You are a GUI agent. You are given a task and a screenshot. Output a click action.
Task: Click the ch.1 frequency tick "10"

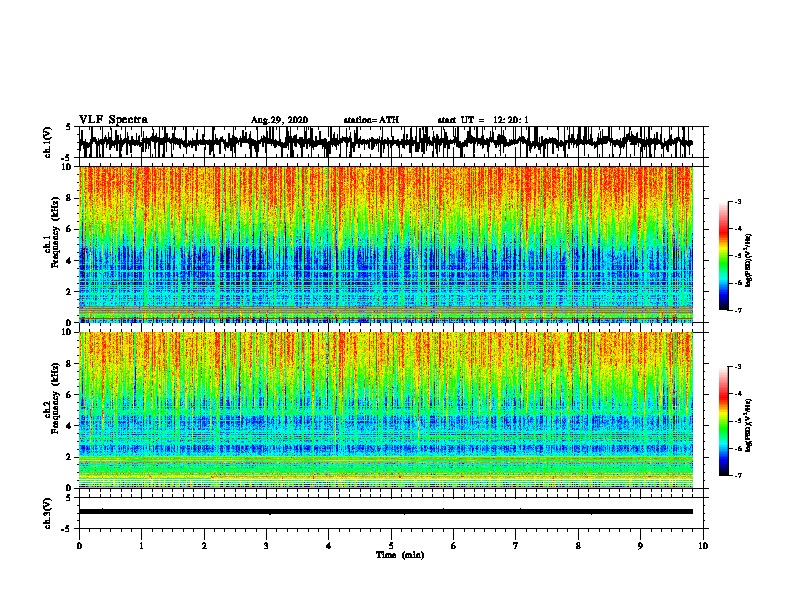pyautogui.click(x=67, y=167)
